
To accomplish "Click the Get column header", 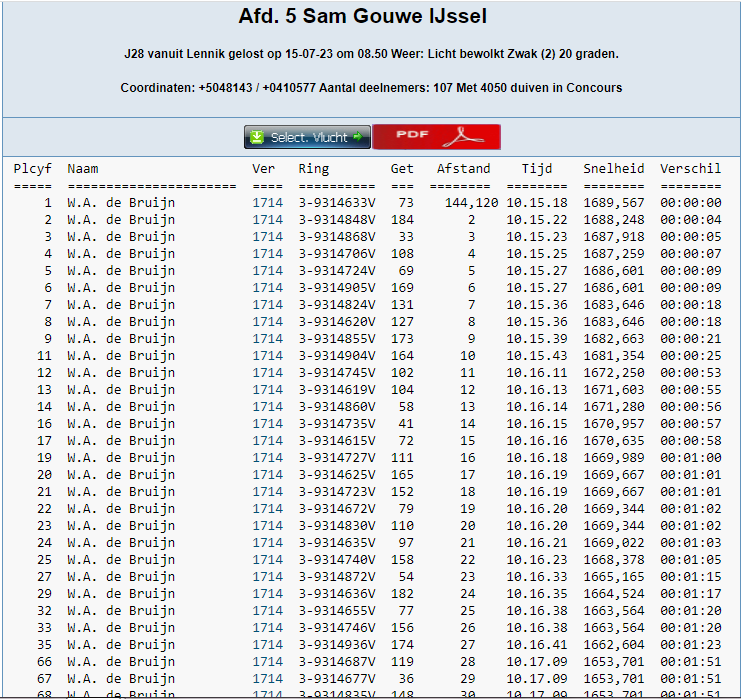I will pos(402,169).
